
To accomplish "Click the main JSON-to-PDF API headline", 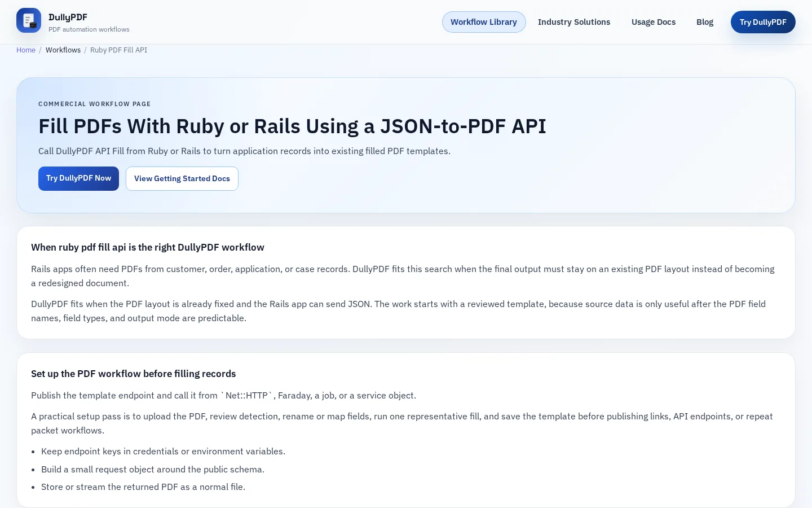I will [292, 126].
